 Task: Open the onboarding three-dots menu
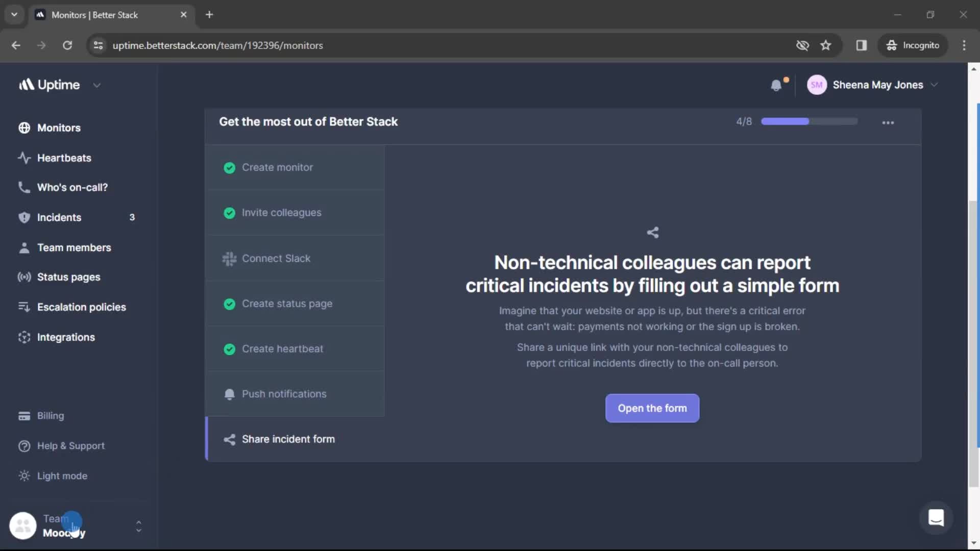coord(888,122)
